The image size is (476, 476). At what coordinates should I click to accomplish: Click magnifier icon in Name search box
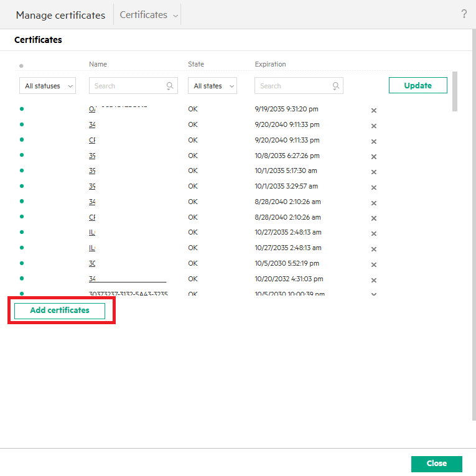(x=169, y=86)
